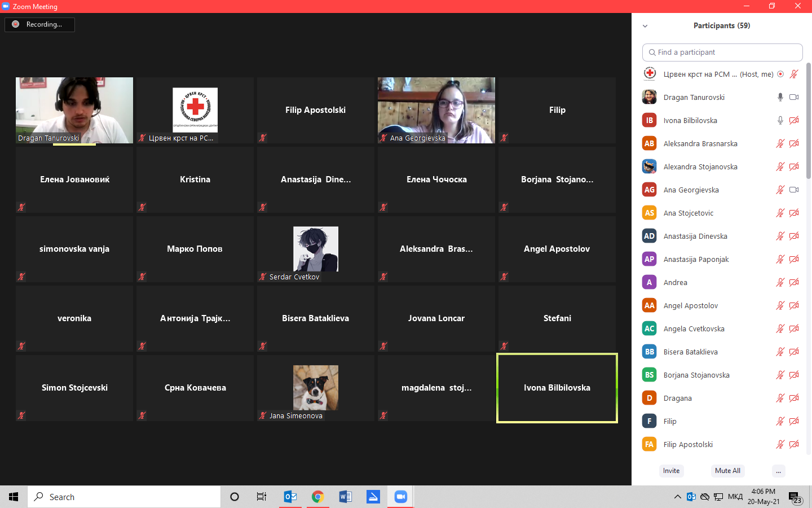Click the Invite button
Image resolution: width=812 pixels, height=508 pixels.
[671, 471]
